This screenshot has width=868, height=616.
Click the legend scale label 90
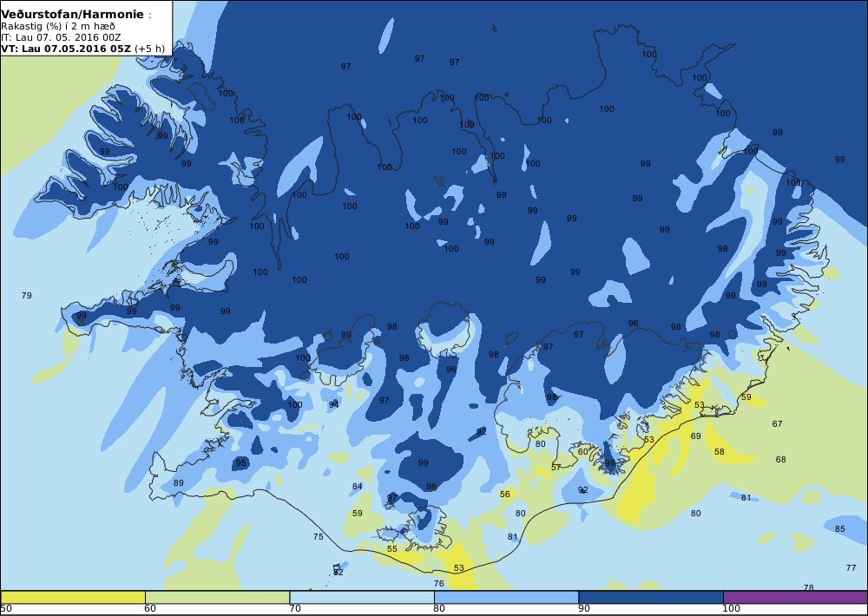coord(584,609)
